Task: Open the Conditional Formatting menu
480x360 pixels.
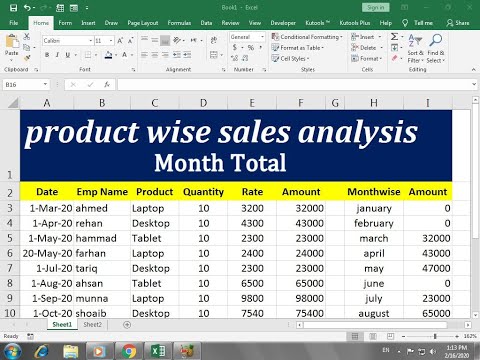Action: click(x=307, y=37)
